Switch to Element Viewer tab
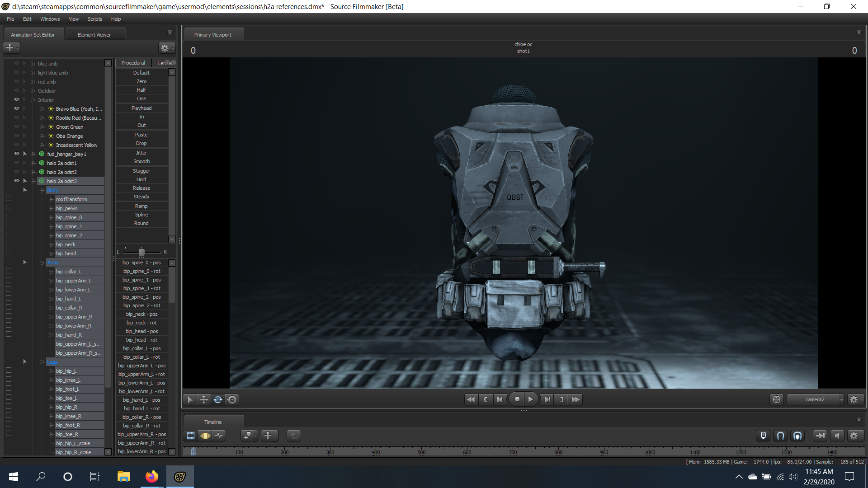Screen dimensions: 868x488 [x=94, y=35]
